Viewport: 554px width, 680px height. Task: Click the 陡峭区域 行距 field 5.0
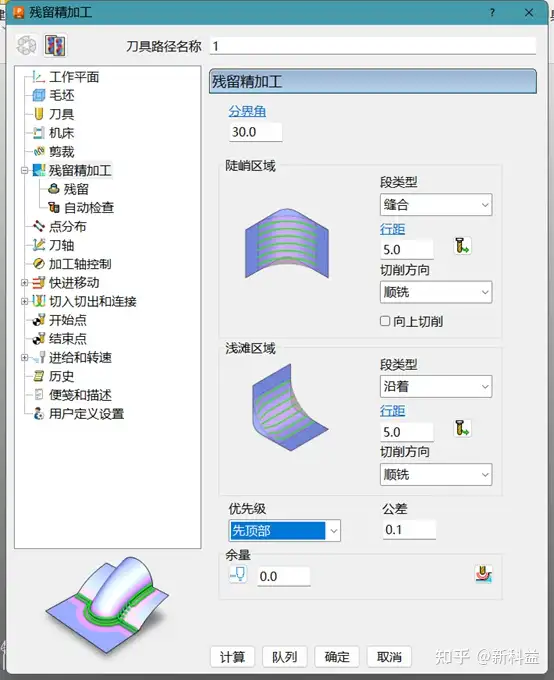406,250
